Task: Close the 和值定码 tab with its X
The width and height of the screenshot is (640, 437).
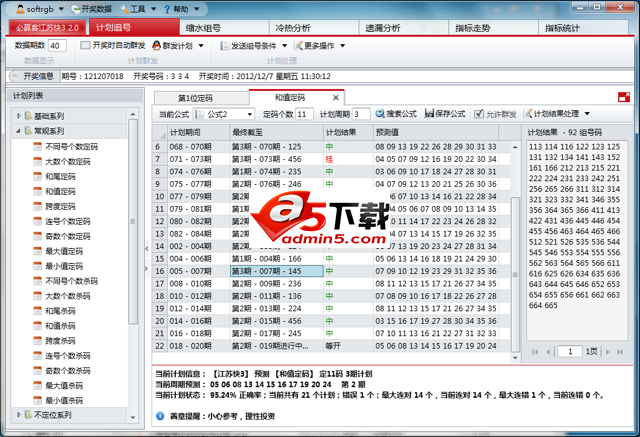Action: [336, 98]
